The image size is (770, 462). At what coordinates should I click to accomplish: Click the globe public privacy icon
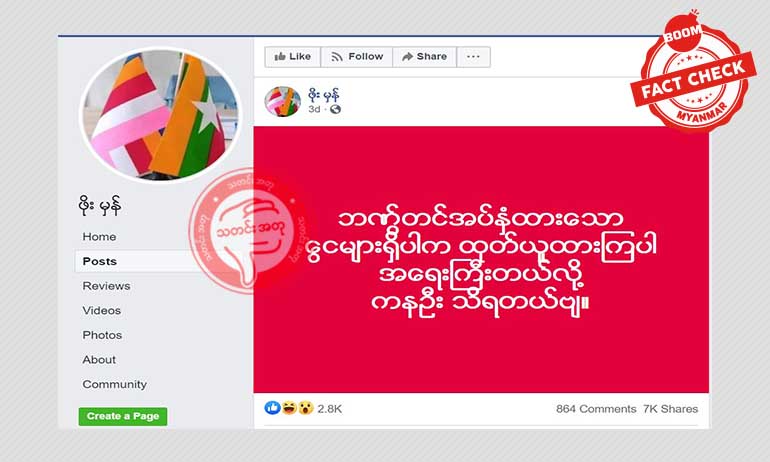click(335, 109)
